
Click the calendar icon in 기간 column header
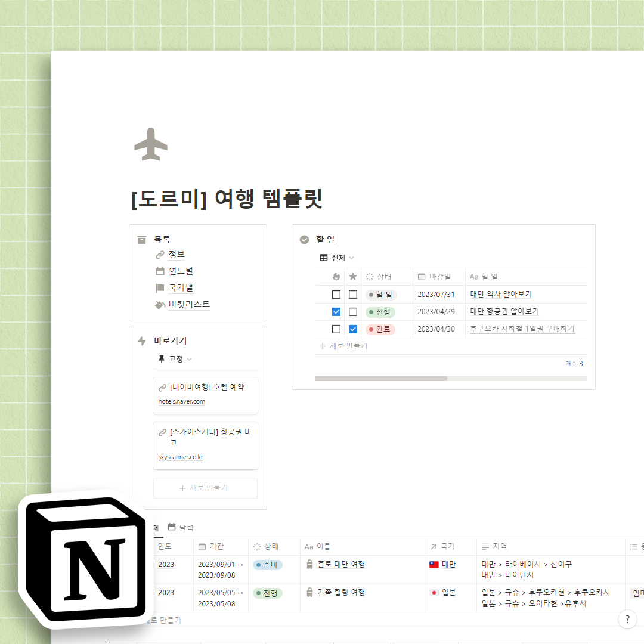pos(202,547)
